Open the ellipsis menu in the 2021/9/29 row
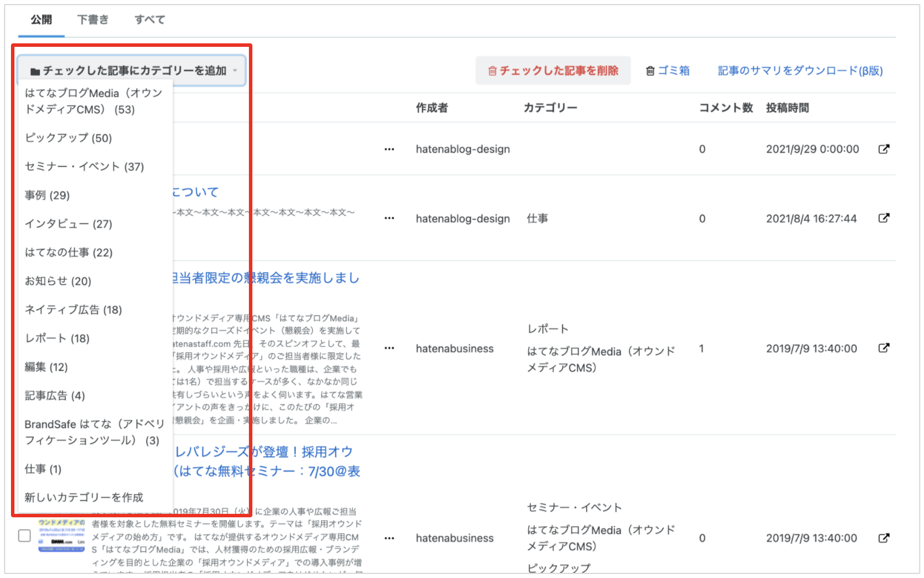 coord(389,149)
